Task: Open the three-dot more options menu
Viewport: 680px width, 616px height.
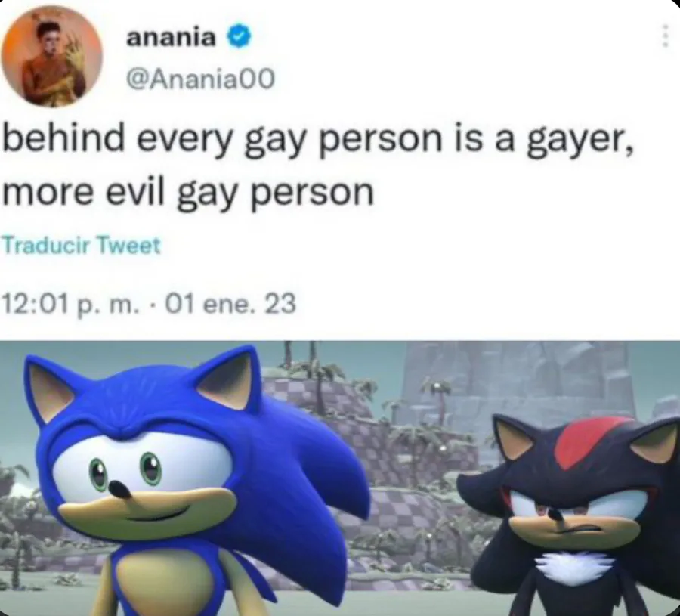Action: pos(664,36)
